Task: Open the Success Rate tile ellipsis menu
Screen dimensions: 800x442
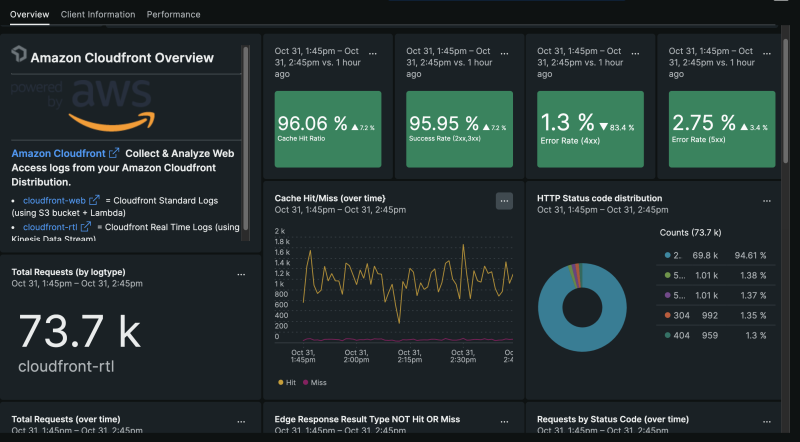Action: coord(505,50)
